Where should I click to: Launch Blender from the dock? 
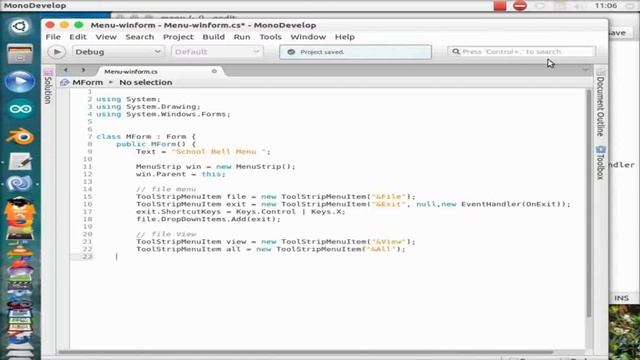point(20,136)
